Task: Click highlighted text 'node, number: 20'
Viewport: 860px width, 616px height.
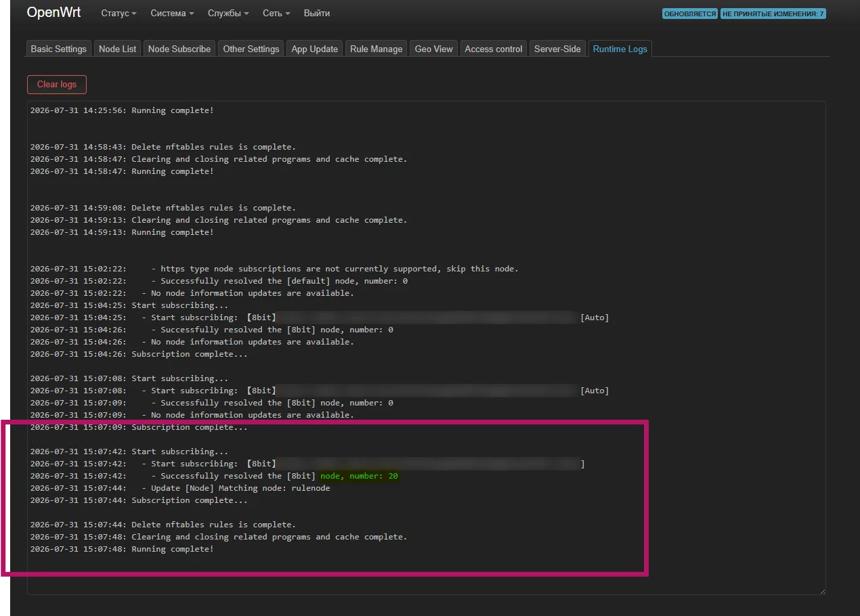Action: 359,476
